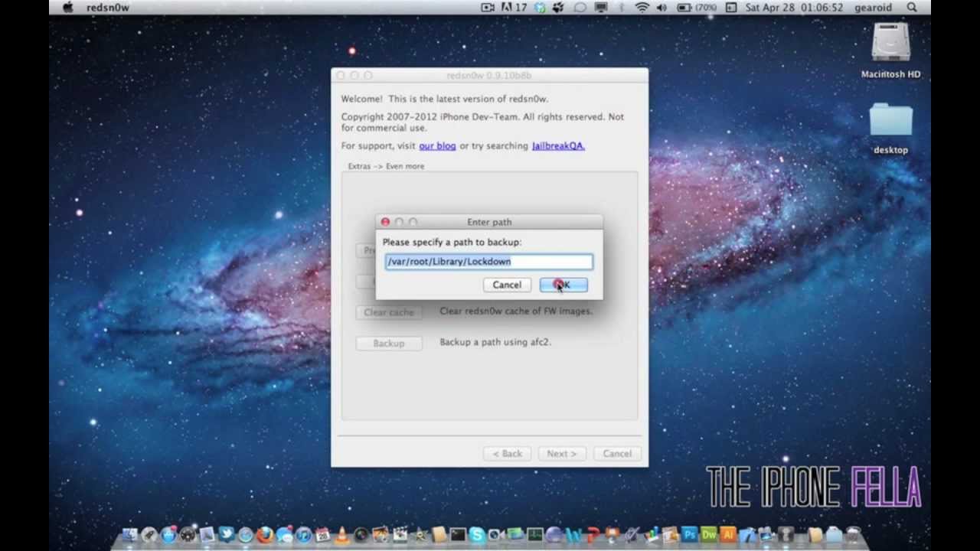The width and height of the screenshot is (980, 551).
Task: Click the Bluetooth menu bar icon
Action: tap(622, 8)
